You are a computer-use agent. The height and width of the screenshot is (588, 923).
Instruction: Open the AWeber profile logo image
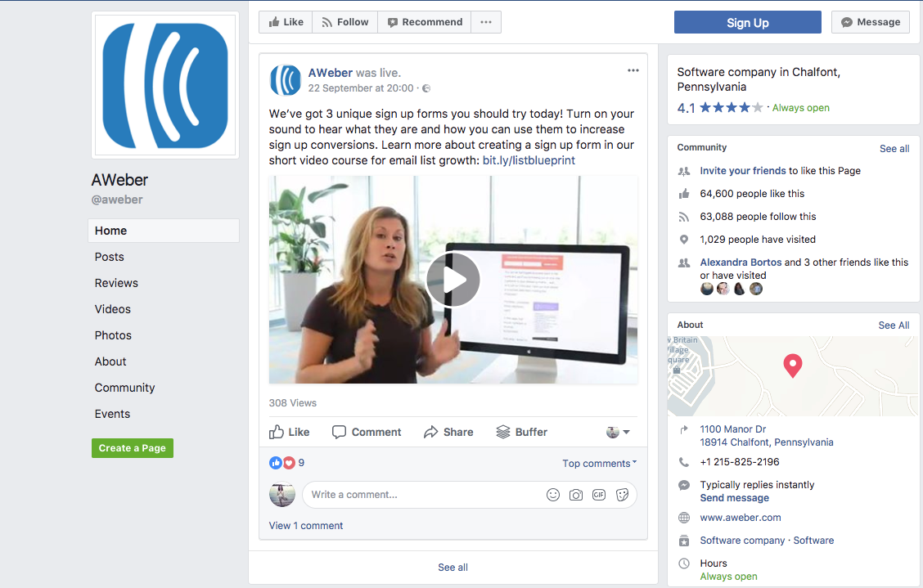click(x=165, y=85)
